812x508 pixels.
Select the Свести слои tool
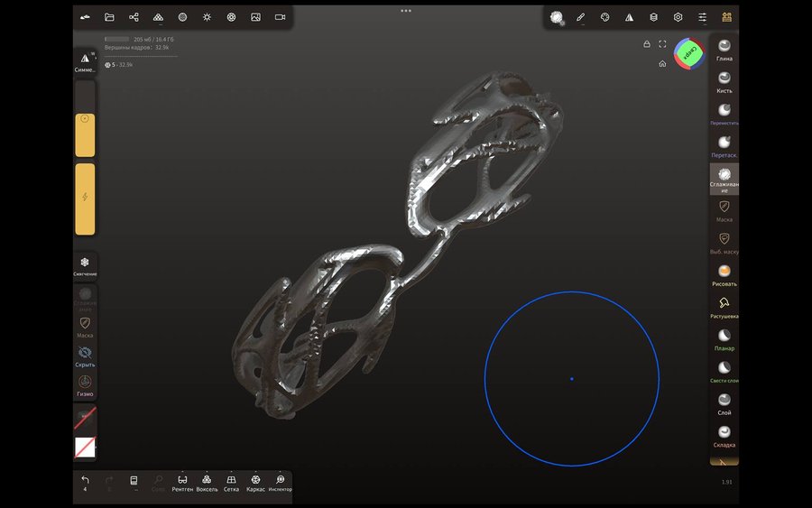pos(724,372)
